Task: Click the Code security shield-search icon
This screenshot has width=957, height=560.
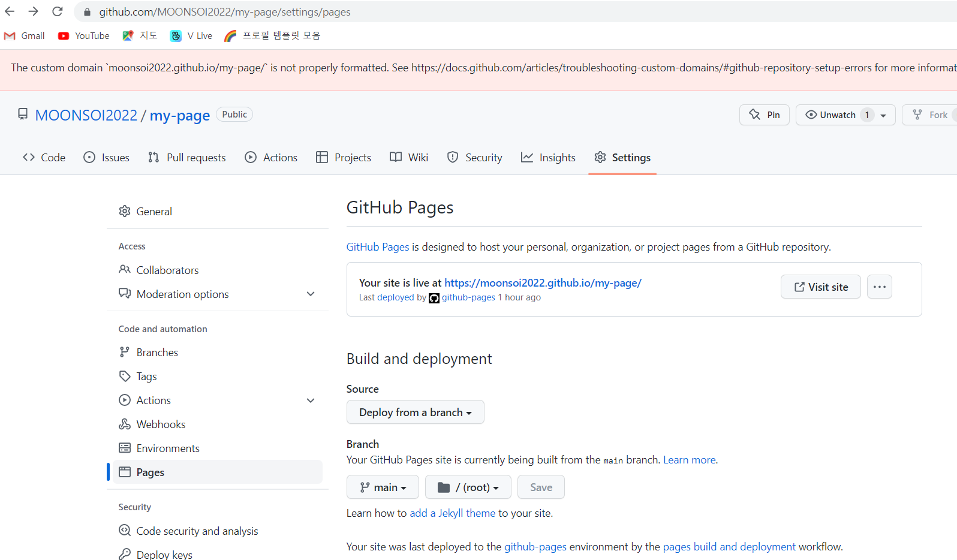Action: click(125, 531)
